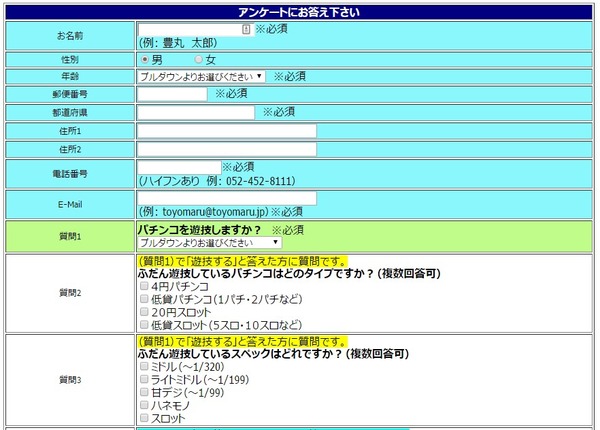
Task: Click the お名前 label cell
Action: pyautogui.click(x=70, y=36)
